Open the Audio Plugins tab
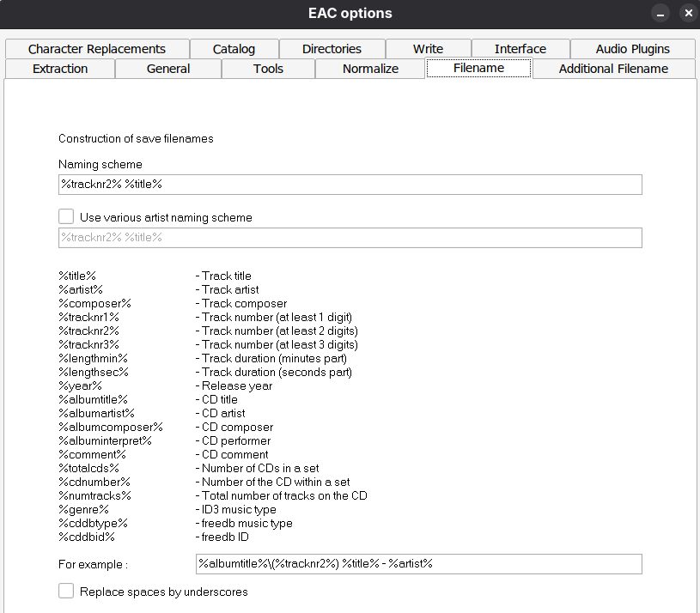 coord(632,49)
